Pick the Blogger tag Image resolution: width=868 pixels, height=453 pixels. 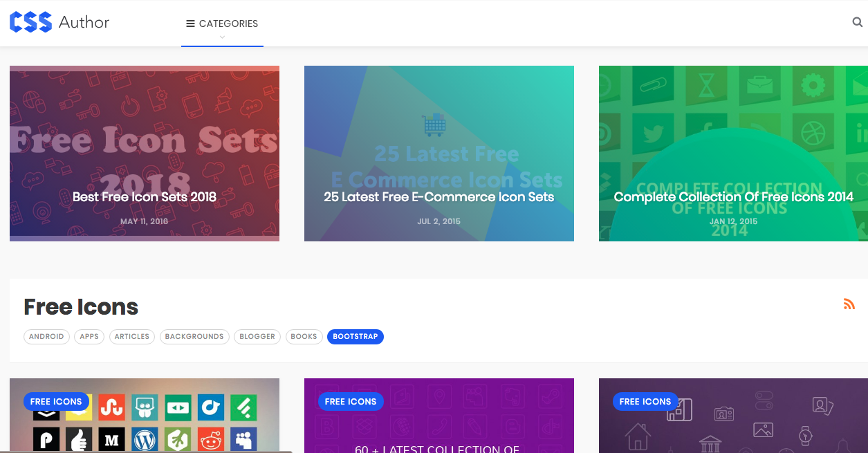pyautogui.click(x=257, y=337)
